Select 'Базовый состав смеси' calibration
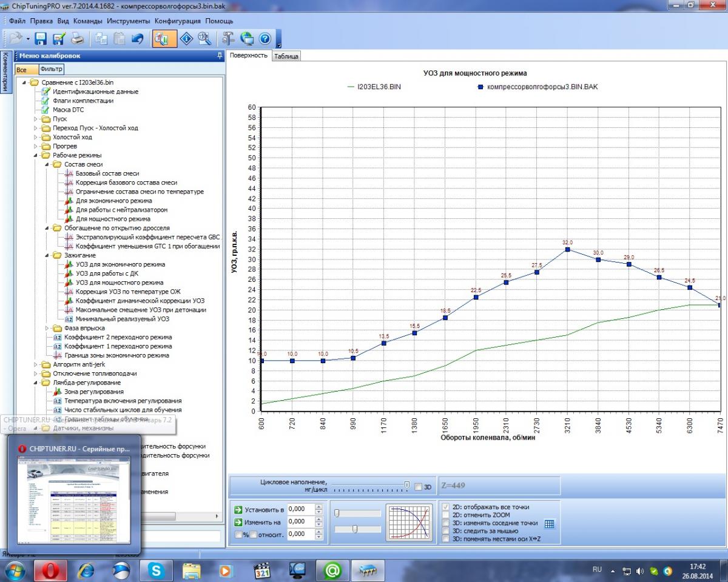This screenshot has height=582, width=728. (107, 173)
